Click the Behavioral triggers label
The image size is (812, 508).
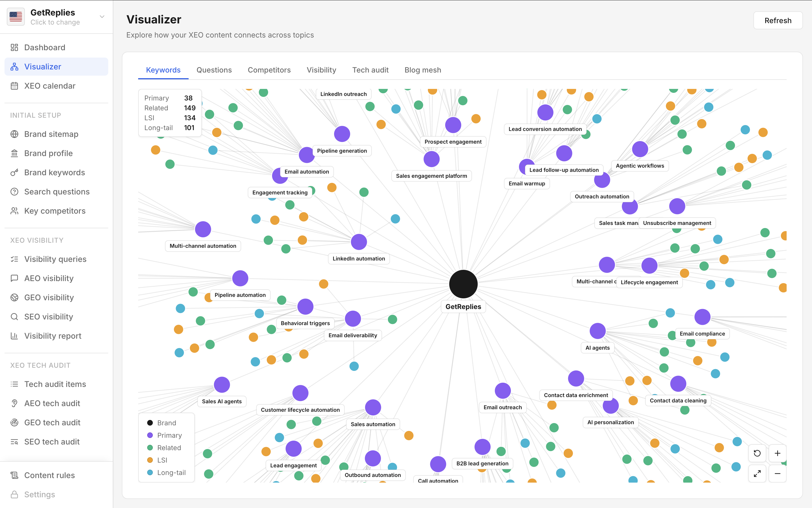[x=305, y=323]
